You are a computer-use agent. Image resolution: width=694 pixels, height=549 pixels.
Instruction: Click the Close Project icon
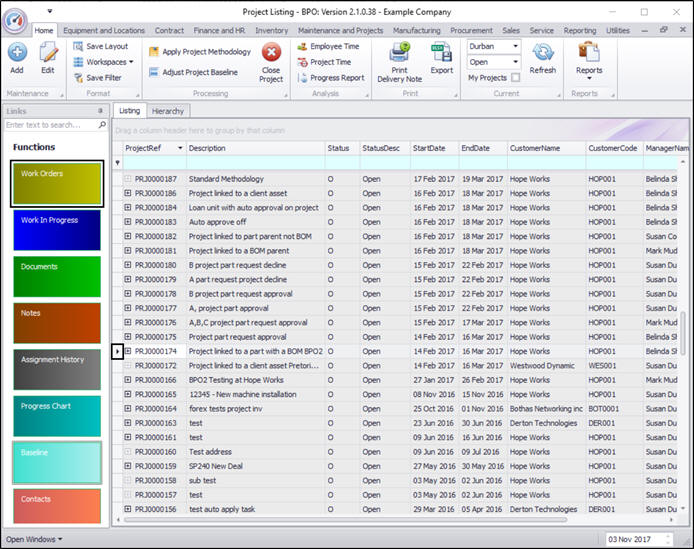pos(271,53)
